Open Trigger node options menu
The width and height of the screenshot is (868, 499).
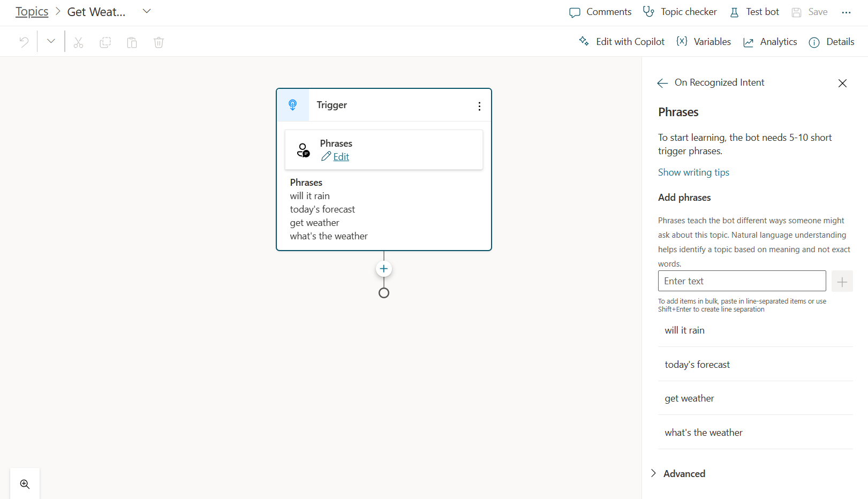(479, 106)
